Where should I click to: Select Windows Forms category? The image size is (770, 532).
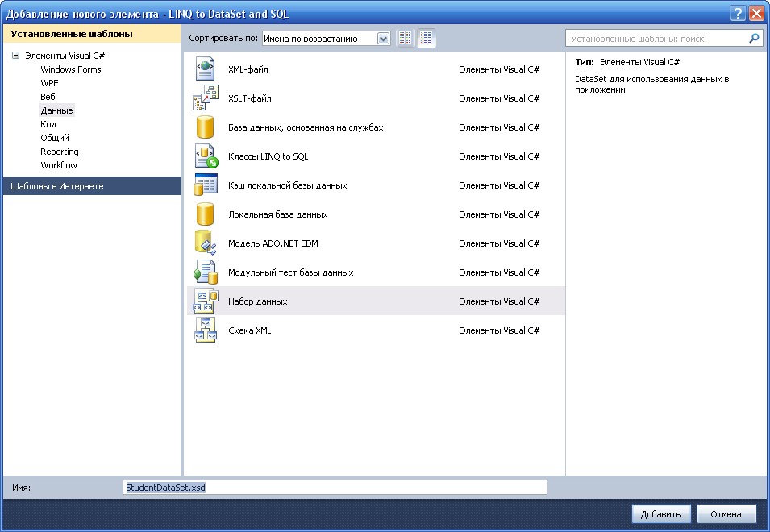[x=71, y=69]
